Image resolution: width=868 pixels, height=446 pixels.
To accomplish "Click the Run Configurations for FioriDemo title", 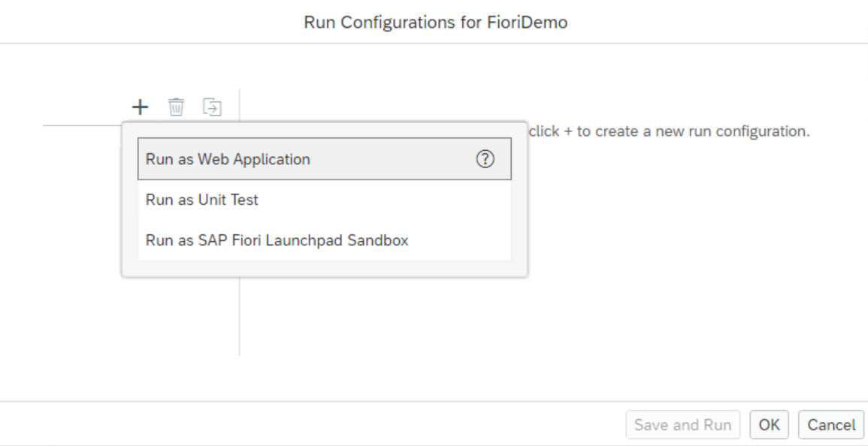I will point(435,23).
